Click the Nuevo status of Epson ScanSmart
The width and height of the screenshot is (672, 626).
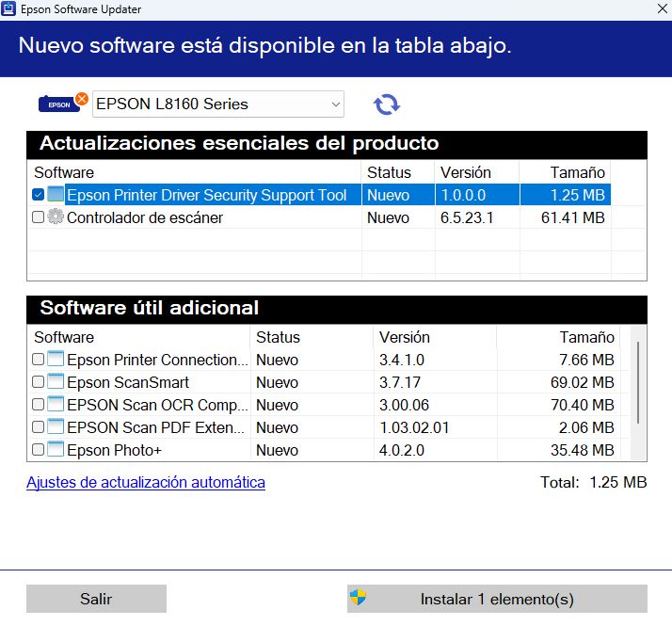tap(277, 382)
